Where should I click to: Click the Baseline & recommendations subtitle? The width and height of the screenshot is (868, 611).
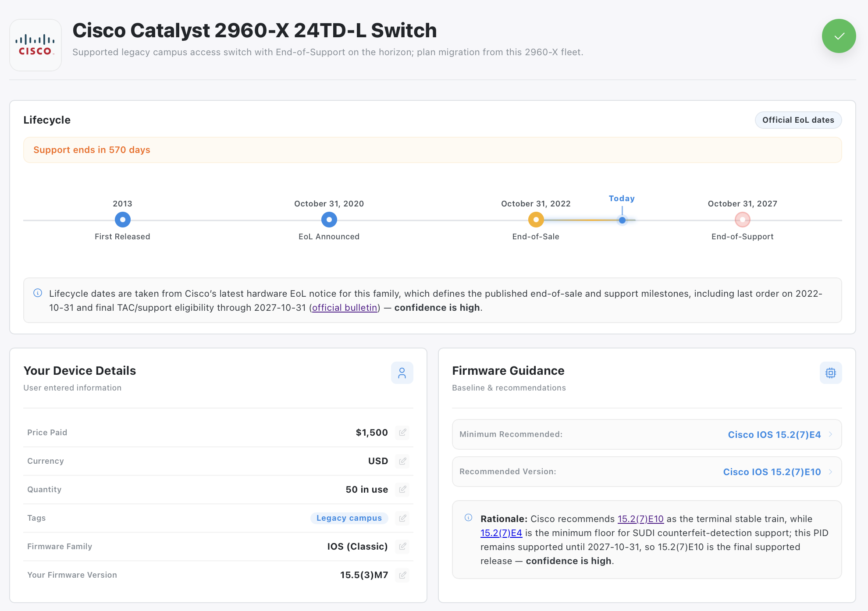(509, 388)
